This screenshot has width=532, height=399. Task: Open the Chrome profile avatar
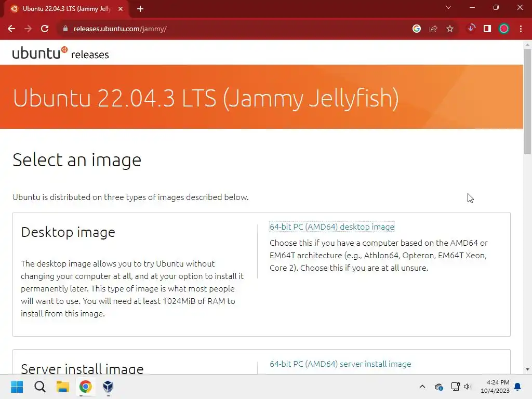coord(504,29)
